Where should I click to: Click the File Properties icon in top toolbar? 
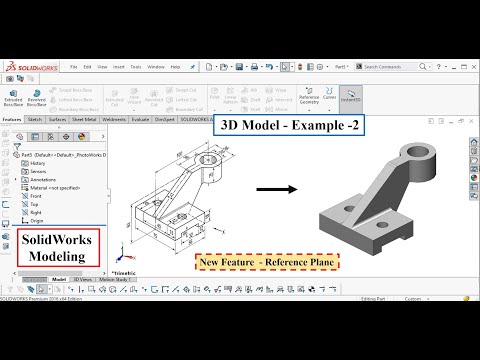(310, 67)
